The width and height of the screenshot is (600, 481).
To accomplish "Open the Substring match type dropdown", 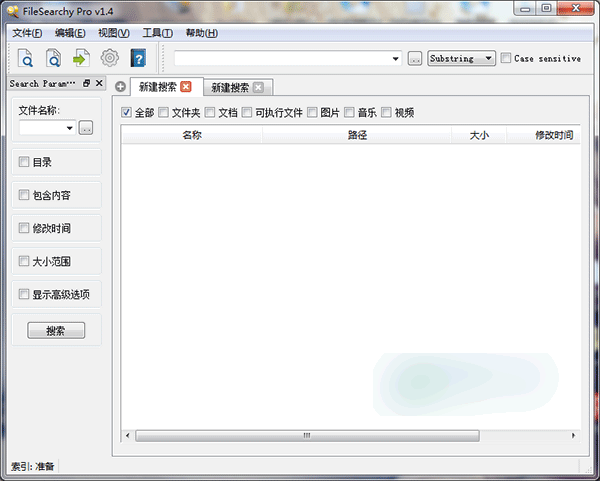I will click(461, 59).
